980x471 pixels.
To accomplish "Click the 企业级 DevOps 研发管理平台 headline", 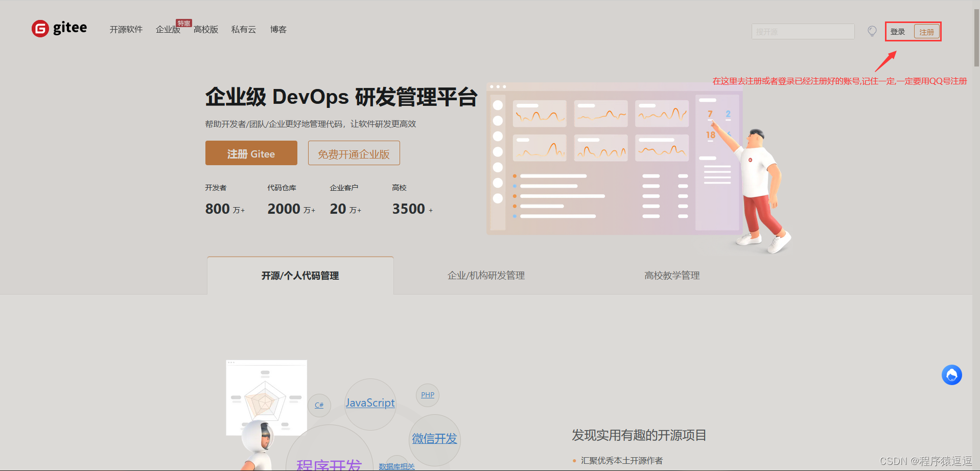I will coord(341,97).
